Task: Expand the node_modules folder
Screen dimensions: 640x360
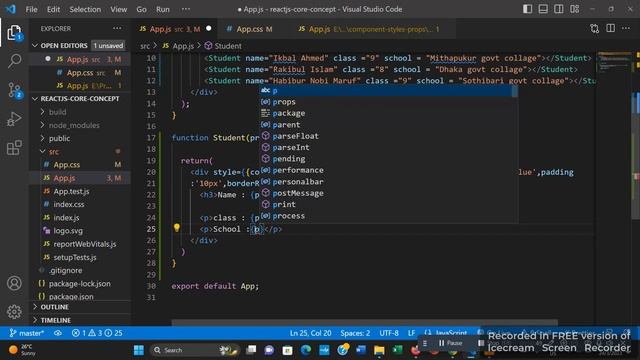Action: point(80,125)
